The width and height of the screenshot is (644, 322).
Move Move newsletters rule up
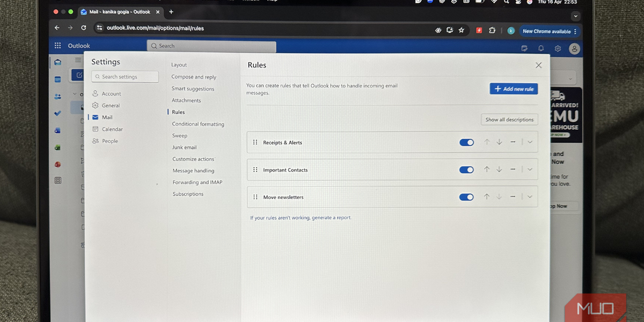click(x=487, y=197)
